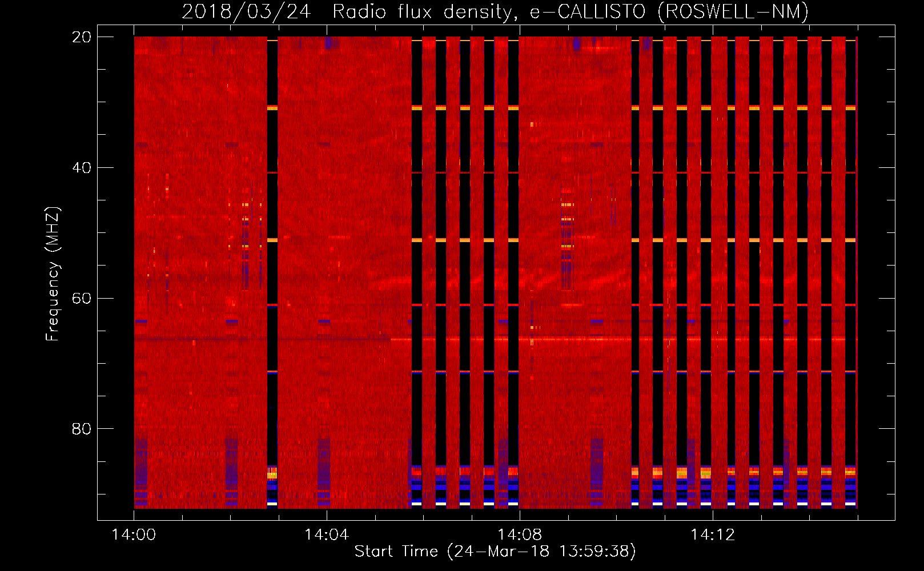The width and height of the screenshot is (924, 571).
Task: Click the '14:08' time tick label
Action: coord(520,535)
